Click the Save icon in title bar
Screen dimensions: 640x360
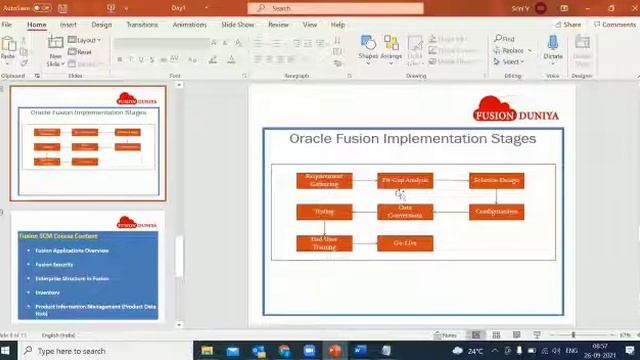pyautogui.click(x=62, y=8)
